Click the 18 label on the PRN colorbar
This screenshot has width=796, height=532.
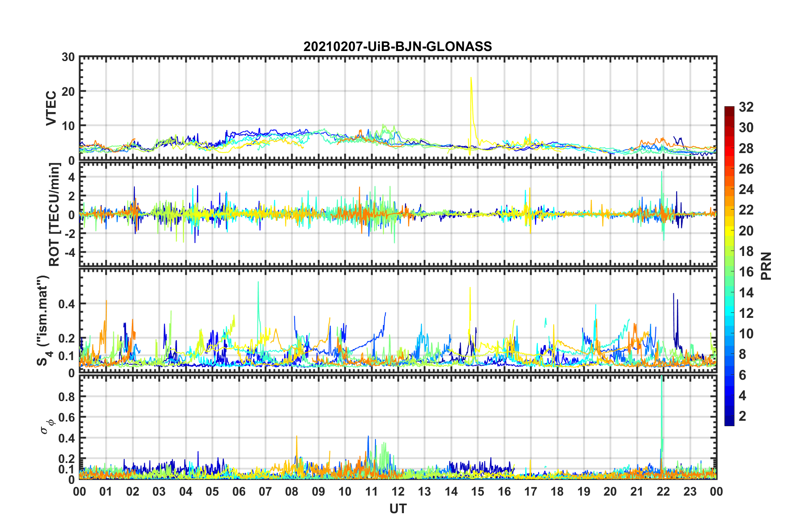[746, 251]
